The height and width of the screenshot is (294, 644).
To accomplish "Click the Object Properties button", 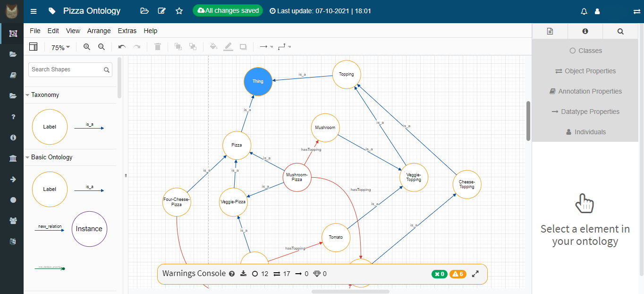I will point(585,71).
